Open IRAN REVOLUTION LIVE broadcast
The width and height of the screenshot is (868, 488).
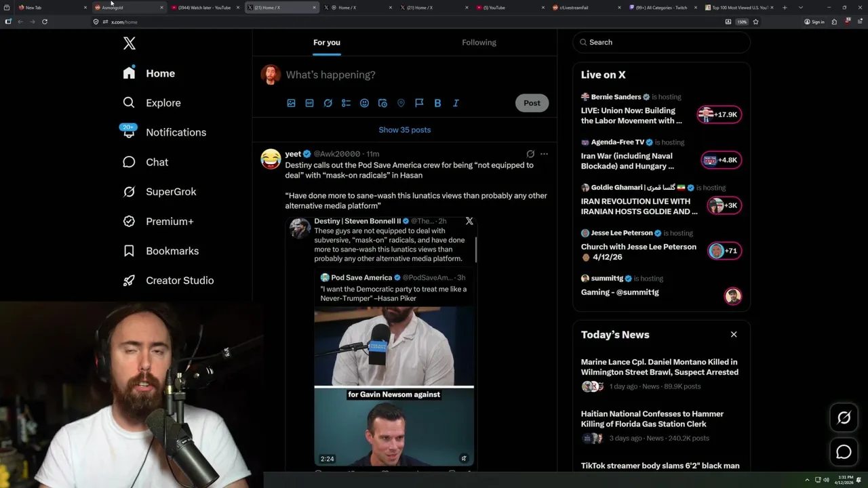[x=639, y=207]
